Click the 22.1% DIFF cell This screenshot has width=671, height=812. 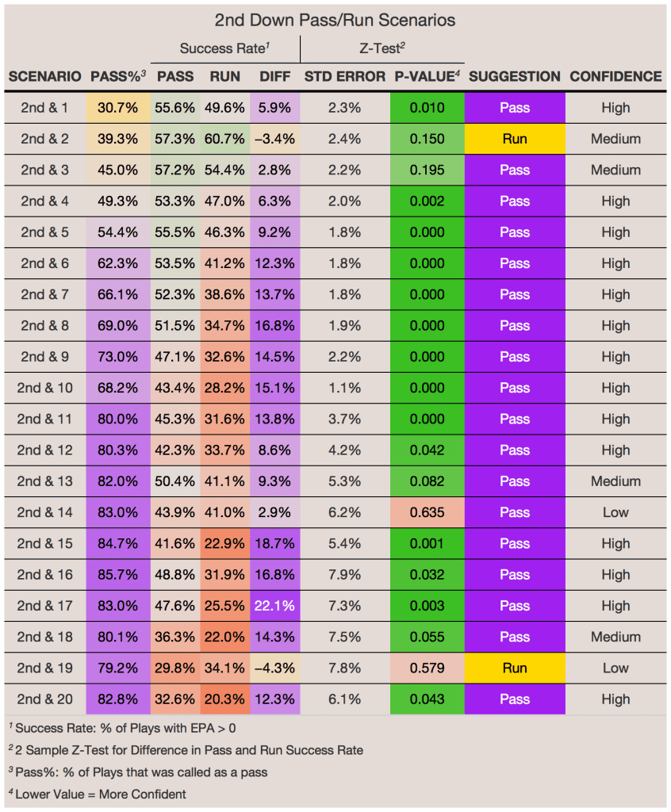275,606
